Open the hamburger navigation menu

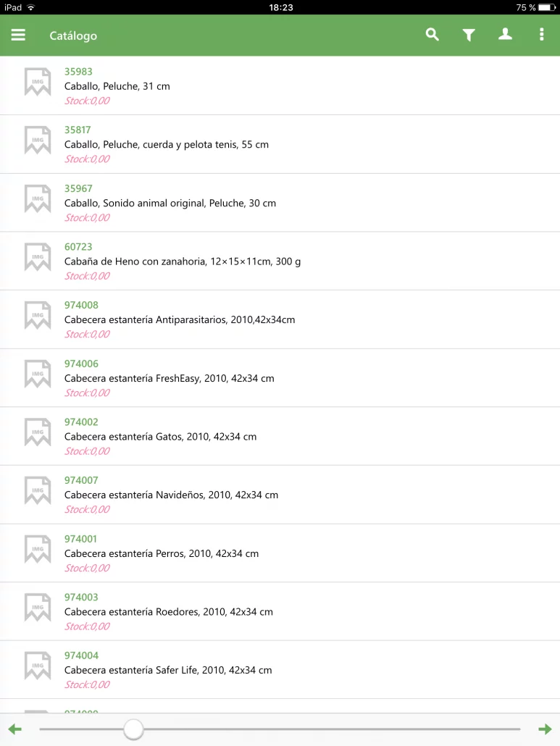(18, 35)
